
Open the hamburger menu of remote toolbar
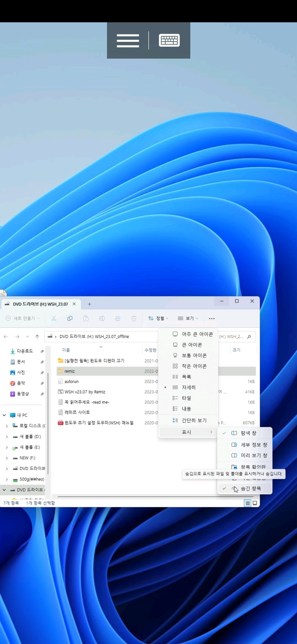128,40
